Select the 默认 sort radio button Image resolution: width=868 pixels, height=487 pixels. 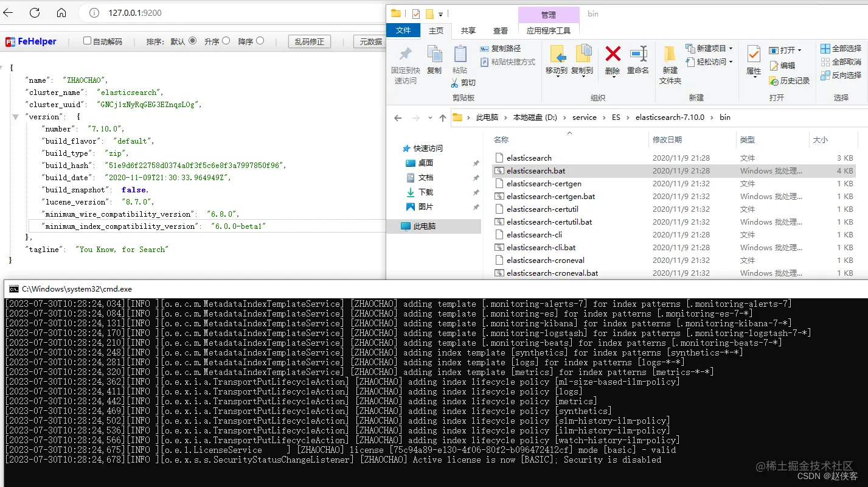[x=193, y=41]
